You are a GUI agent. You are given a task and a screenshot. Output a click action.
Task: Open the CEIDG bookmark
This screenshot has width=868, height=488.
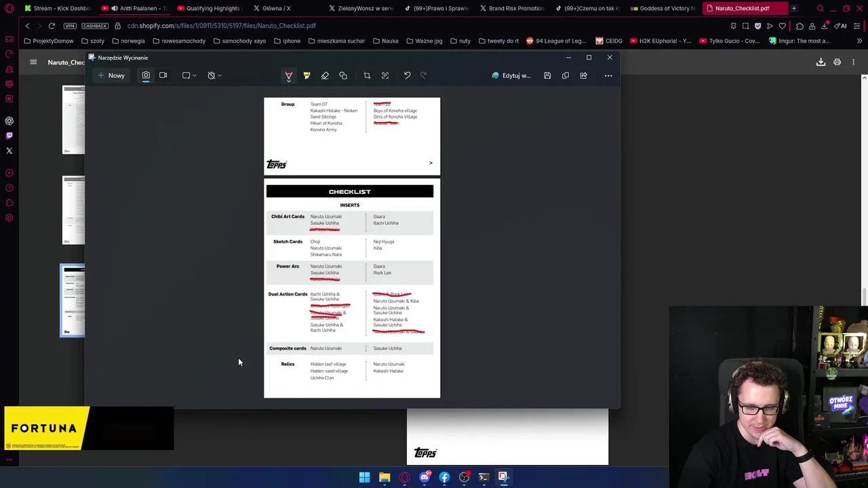pyautogui.click(x=609, y=41)
